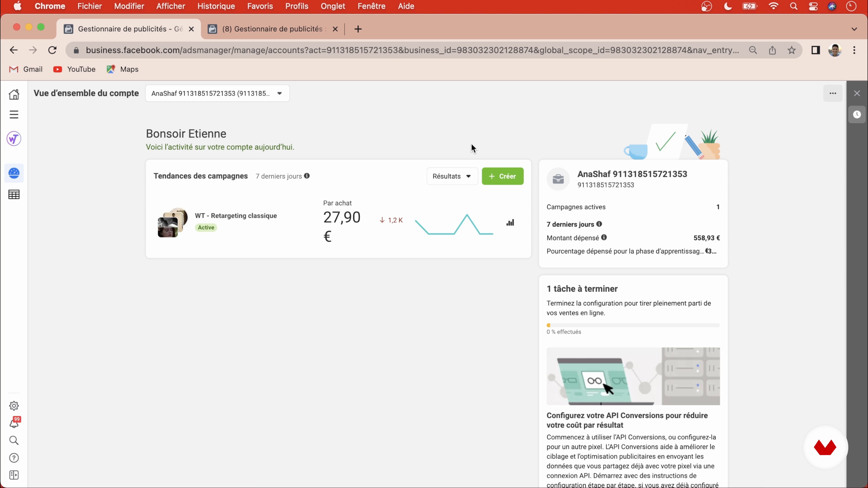Open Chrome's three-dot menu

[x=854, y=50]
